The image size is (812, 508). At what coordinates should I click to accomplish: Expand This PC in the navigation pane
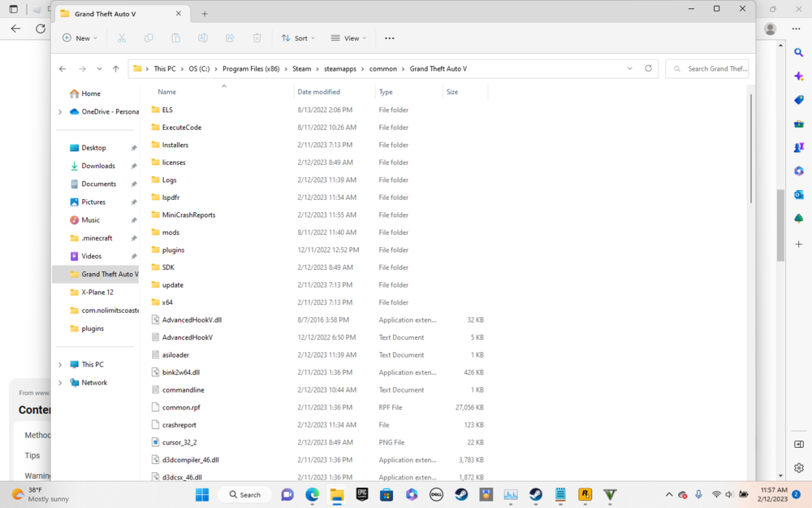coord(58,364)
